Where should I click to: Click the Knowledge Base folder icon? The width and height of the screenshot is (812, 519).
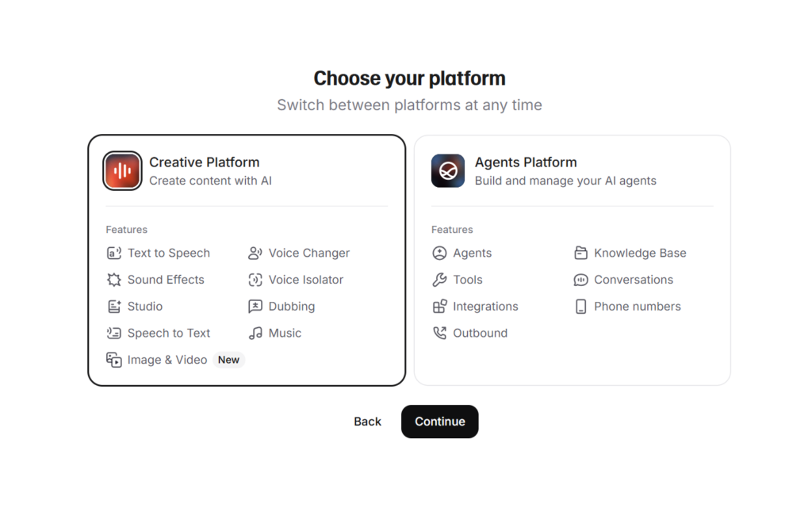tap(580, 253)
